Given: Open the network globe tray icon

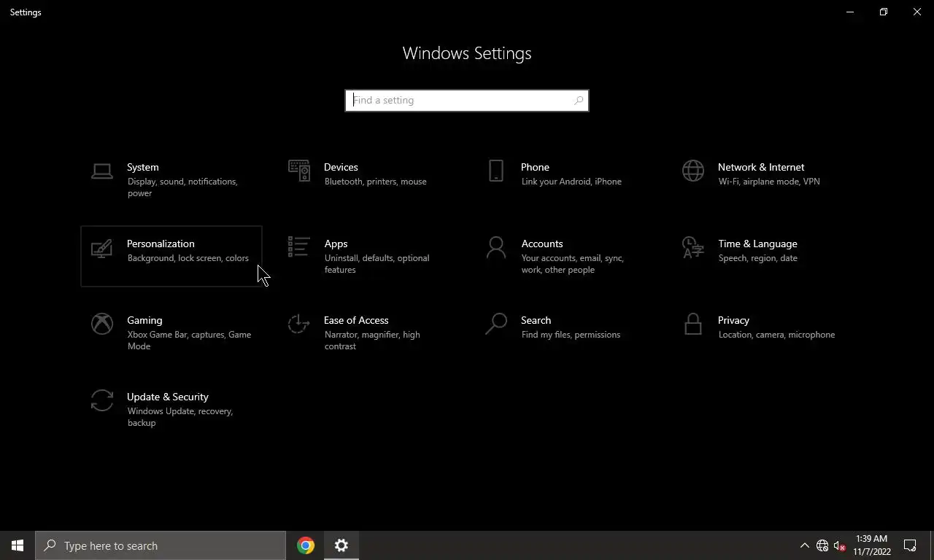Looking at the screenshot, I should click(822, 545).
